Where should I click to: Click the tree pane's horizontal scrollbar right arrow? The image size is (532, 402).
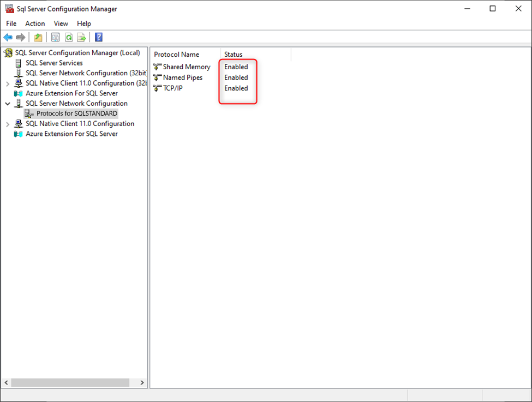pyautogui.click(x=142, y=383)
